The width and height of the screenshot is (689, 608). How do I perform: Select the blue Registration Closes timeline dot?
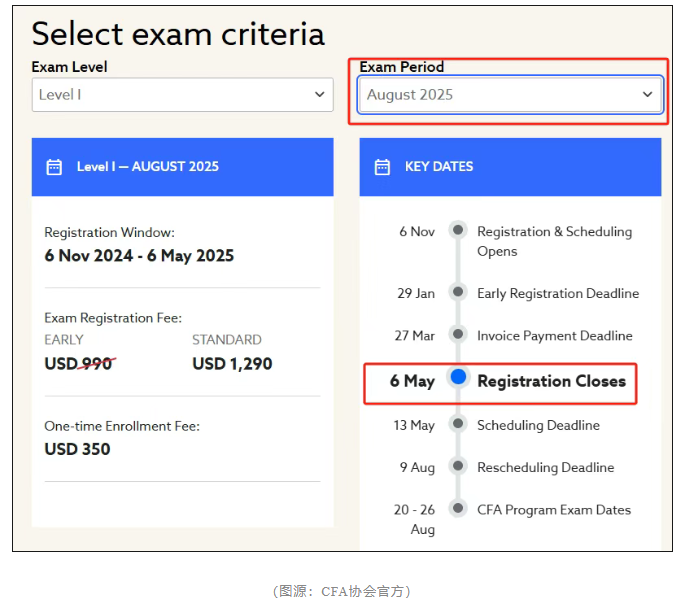[458, 377]
